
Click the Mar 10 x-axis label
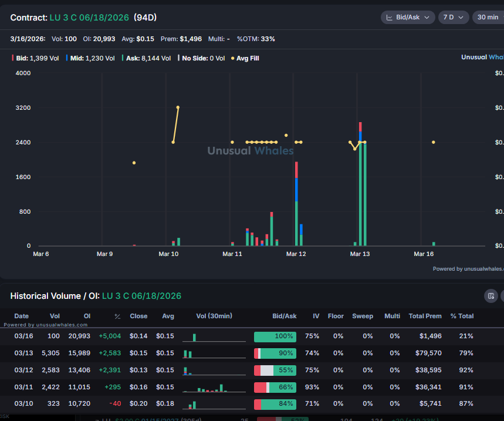tap(168, 254)
